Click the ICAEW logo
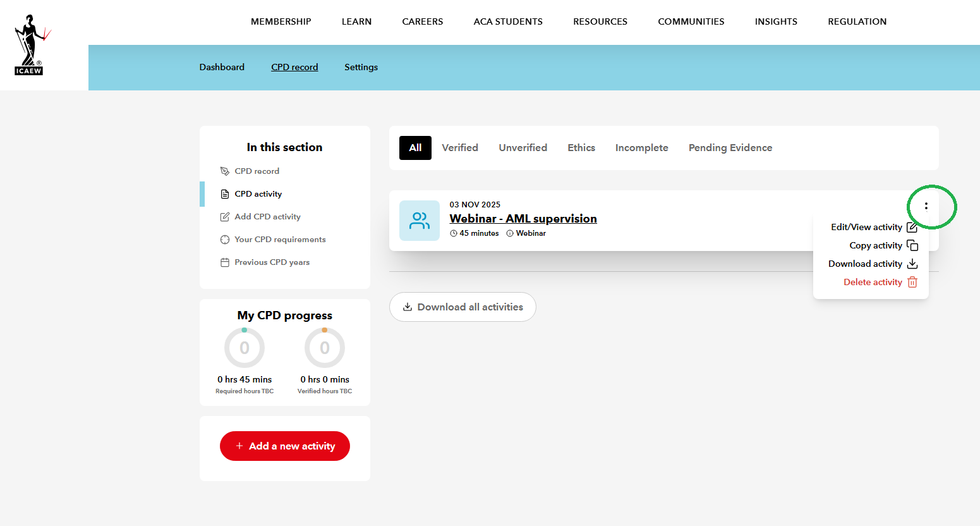Image resolution: width=980 pixels, height=526 pixels. [x=30, y=45]
